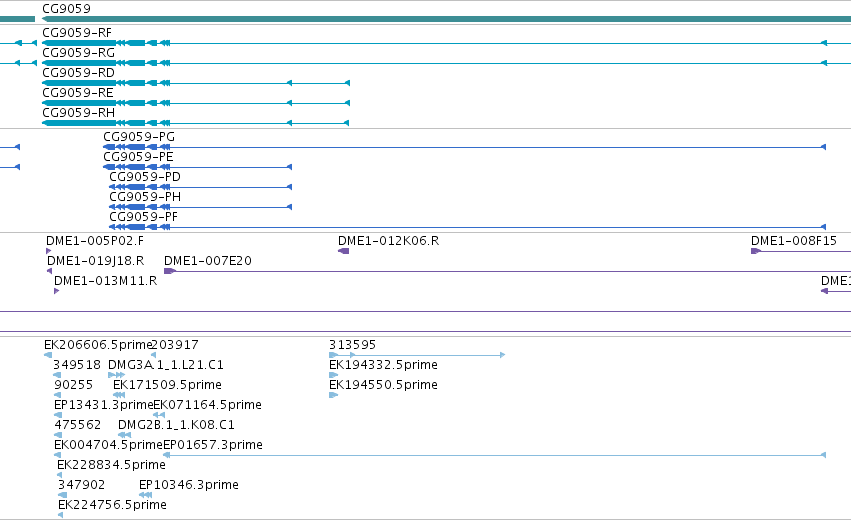851x520 pixels.
Task: Click the CG9059-RF transcript exon block
Action: point(79,43)
